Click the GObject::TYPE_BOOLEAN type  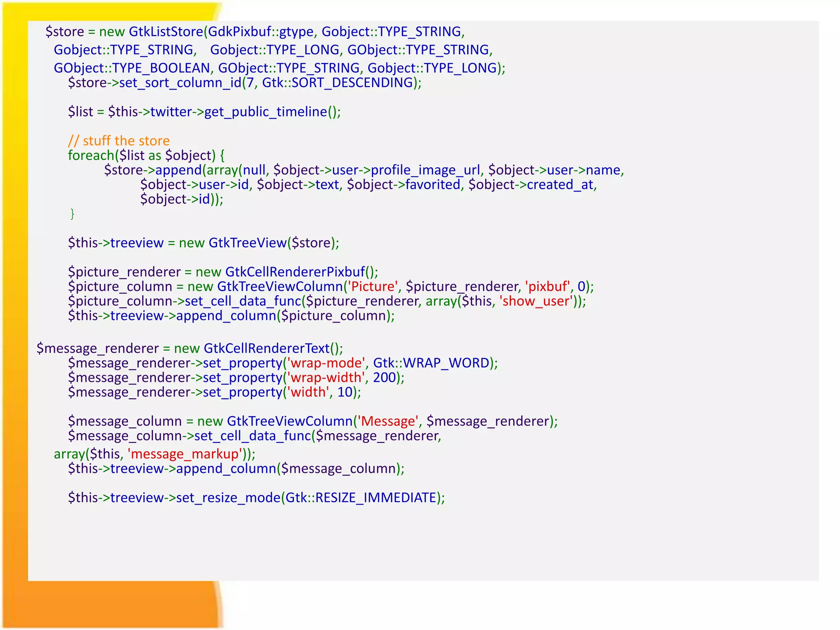pyautogui.click(x=132, y=68)
